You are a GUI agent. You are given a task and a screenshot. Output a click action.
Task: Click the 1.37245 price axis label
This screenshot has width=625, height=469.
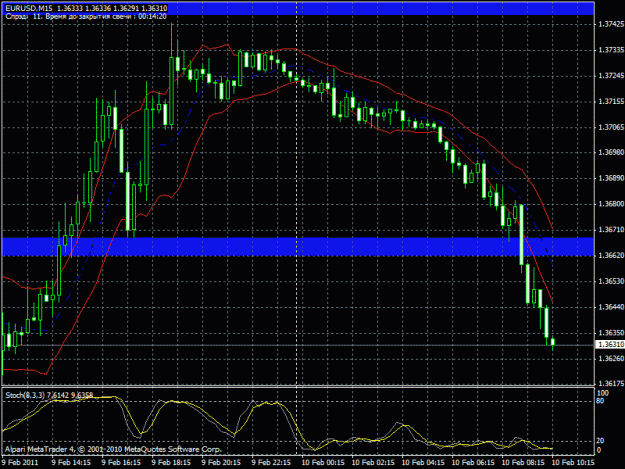coord(611,76)
